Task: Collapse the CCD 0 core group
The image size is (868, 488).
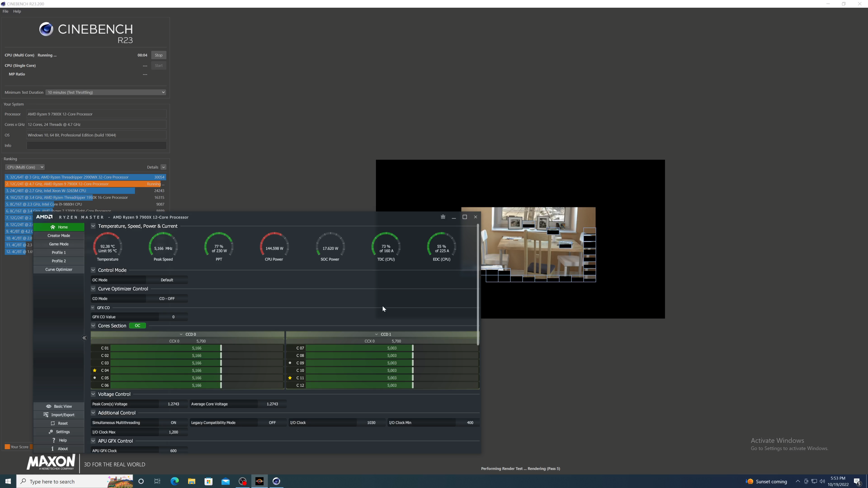Action: pos(181,334)
